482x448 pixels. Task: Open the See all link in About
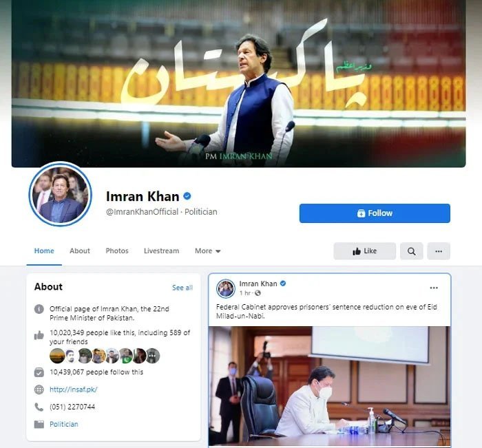point(182,288)
